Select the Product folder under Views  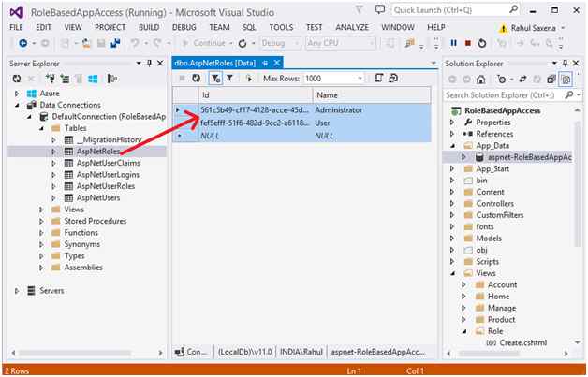(501, 320)
